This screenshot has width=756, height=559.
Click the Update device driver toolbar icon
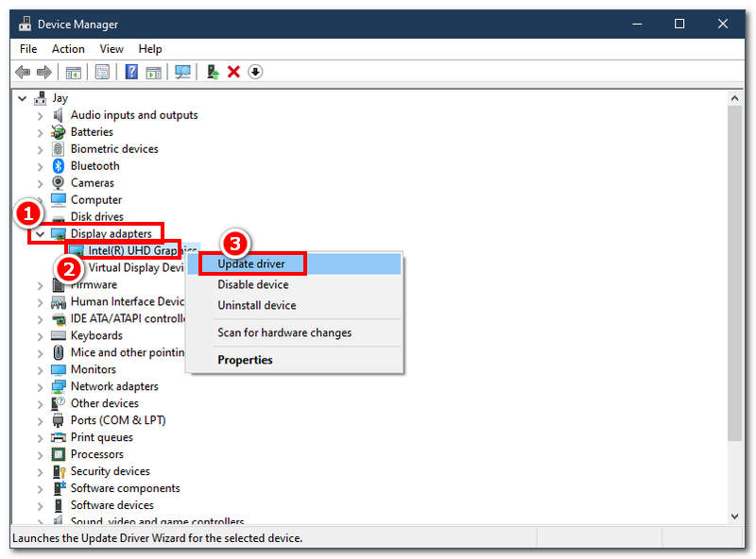pyautogui.click(x=214, y=72)
